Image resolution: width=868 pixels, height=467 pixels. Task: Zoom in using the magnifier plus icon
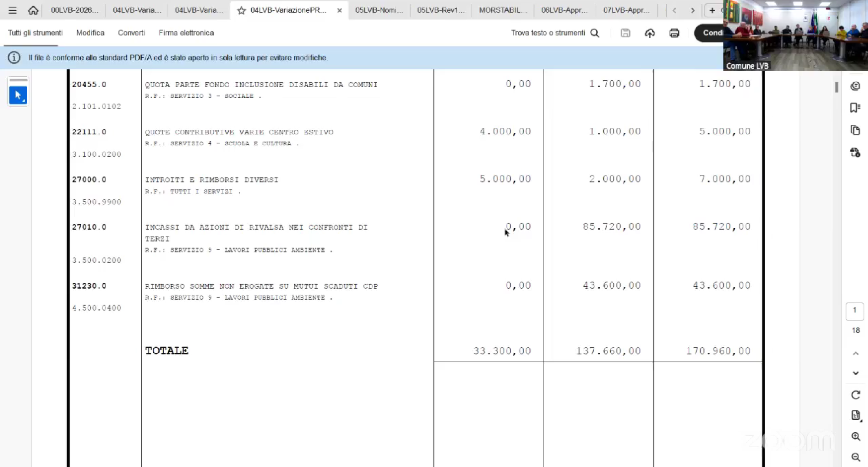tap(855, 436)
